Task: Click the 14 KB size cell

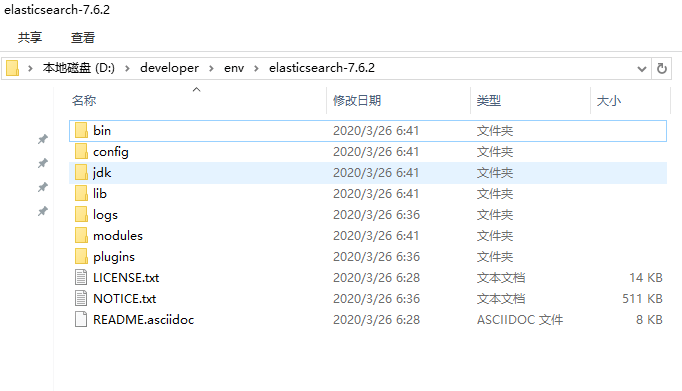Action: click(x=646, y=277)
